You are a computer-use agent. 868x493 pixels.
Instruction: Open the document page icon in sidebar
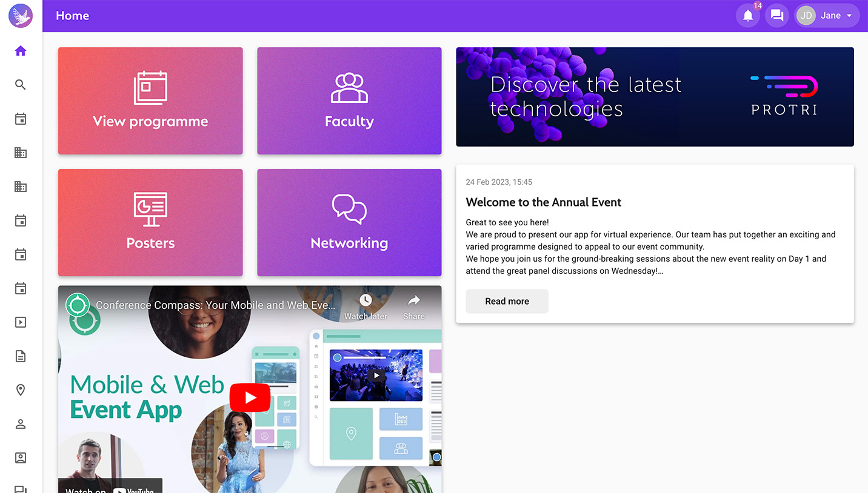[21, 356]
